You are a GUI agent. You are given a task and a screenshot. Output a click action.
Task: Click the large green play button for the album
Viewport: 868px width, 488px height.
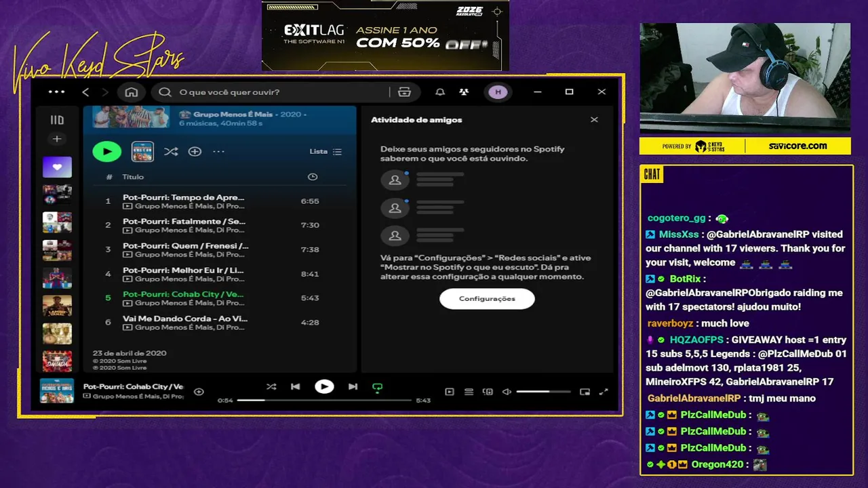pyautogui.click(x=107, y=152)
